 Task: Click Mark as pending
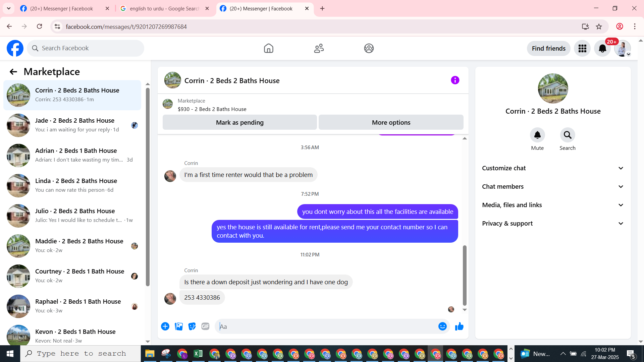(240, 122)
